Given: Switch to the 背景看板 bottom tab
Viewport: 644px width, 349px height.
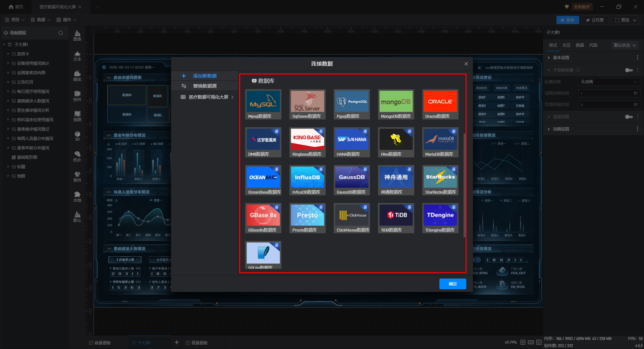Looking at the screenshot, I should [x=197, y=343].
